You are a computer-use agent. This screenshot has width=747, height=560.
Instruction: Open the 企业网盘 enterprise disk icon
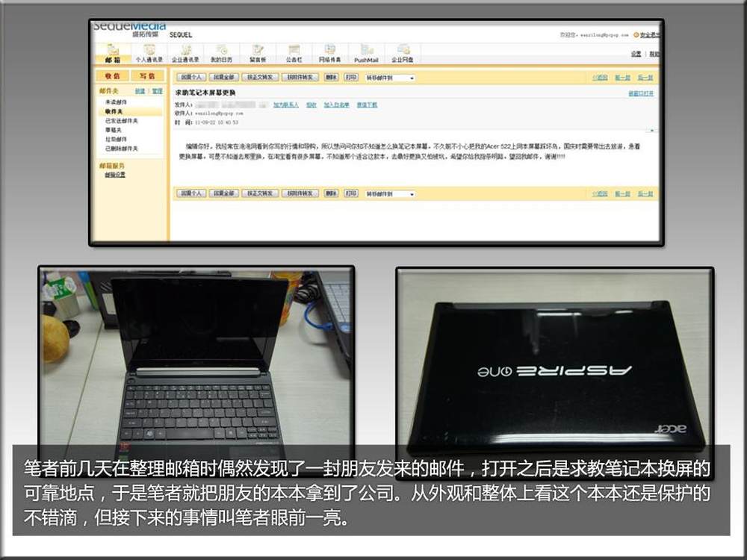click(403, 52)
